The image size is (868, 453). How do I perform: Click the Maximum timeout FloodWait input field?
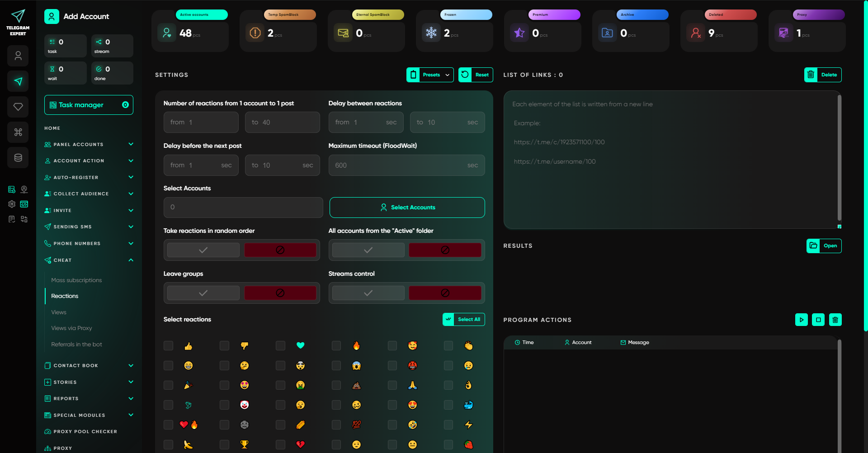click(x=406, y=165)
